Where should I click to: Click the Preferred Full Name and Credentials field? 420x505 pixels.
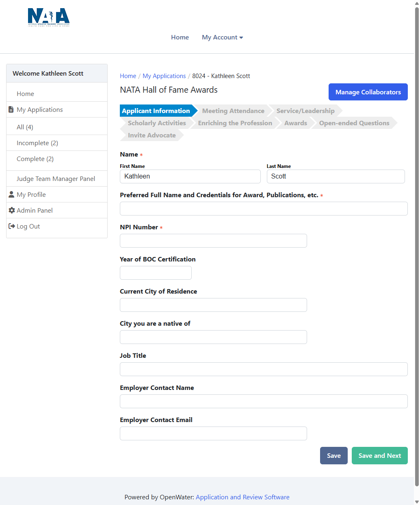point(264,209)
